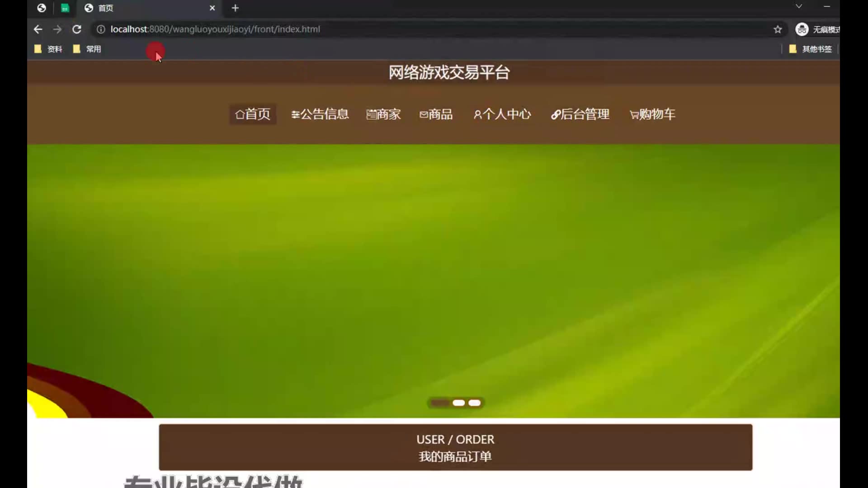Open the 商品 products page
Viewport: 868px width, 488px height.
coord(436,114)
